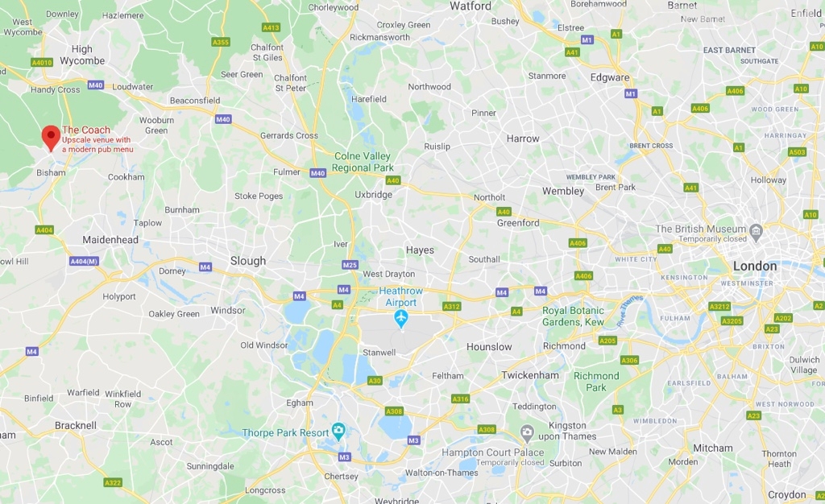This screenshot has width=825, height=504.
Task: Select the Watford label
Action: (x=471, y=6)
